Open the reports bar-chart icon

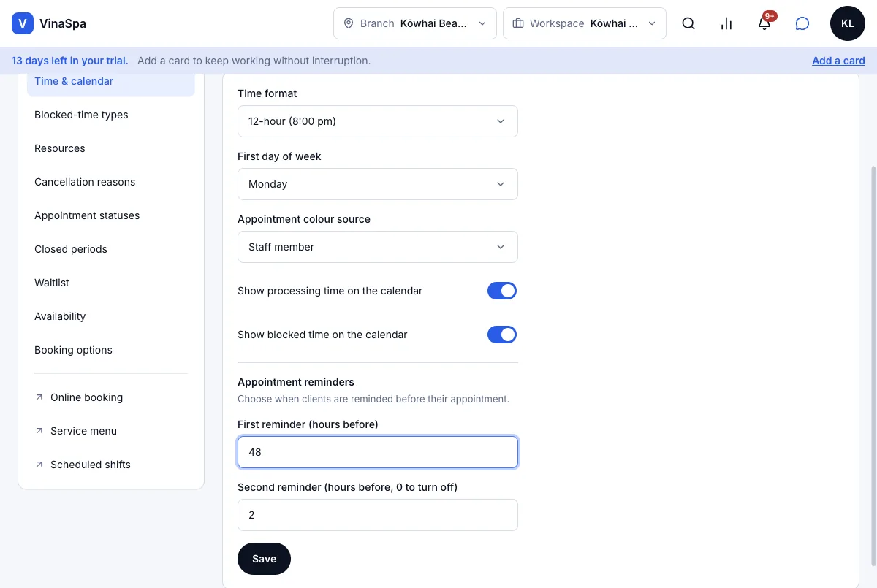(x=726, y=23)
